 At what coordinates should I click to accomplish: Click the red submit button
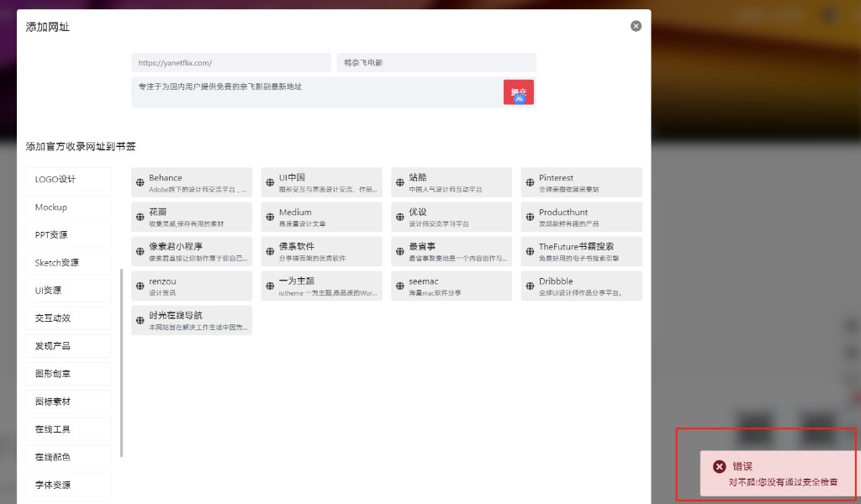click(518, 92)
